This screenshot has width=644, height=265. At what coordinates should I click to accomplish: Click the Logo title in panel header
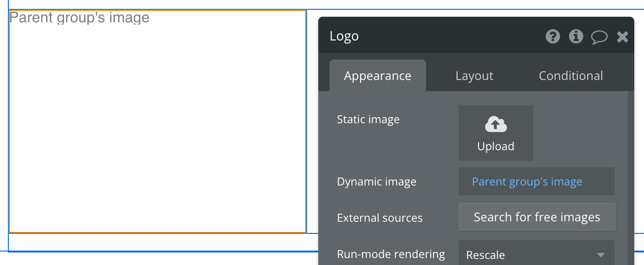pos(344,36)
